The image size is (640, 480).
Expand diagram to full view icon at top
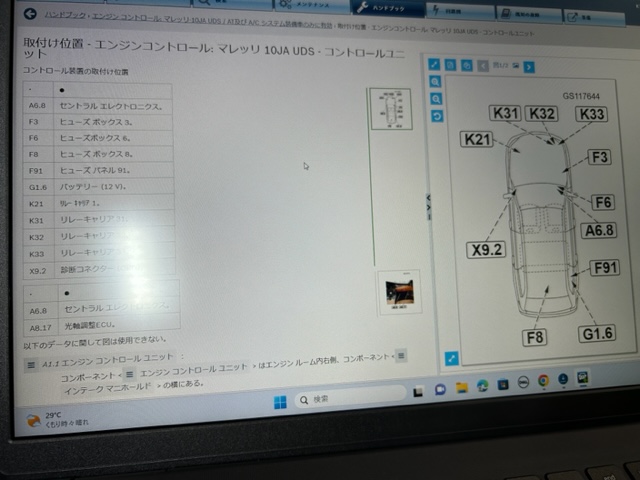click(434, 64)
